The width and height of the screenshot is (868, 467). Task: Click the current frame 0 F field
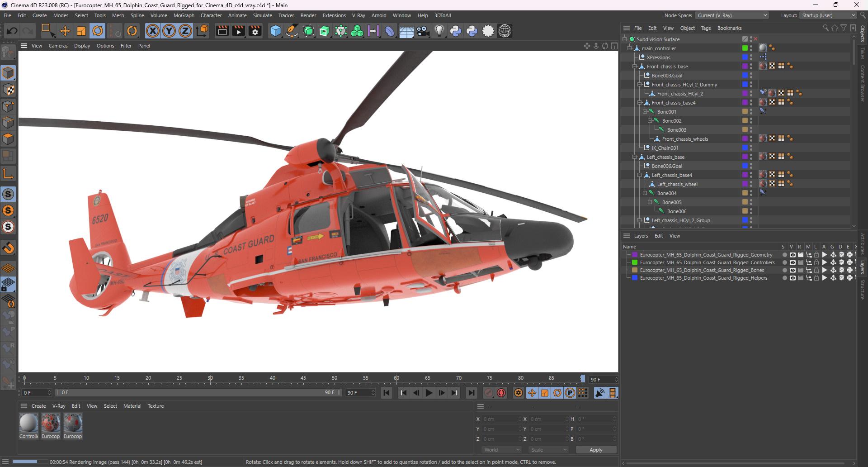(37, 393)
